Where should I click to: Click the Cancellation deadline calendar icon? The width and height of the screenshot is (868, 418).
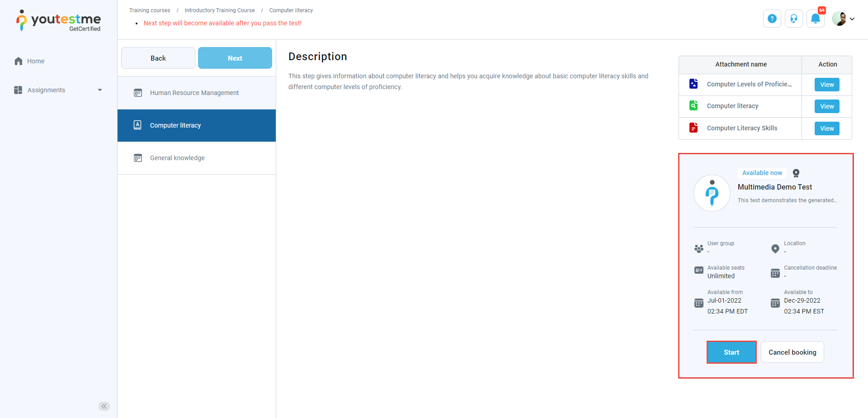click(775, 273)
